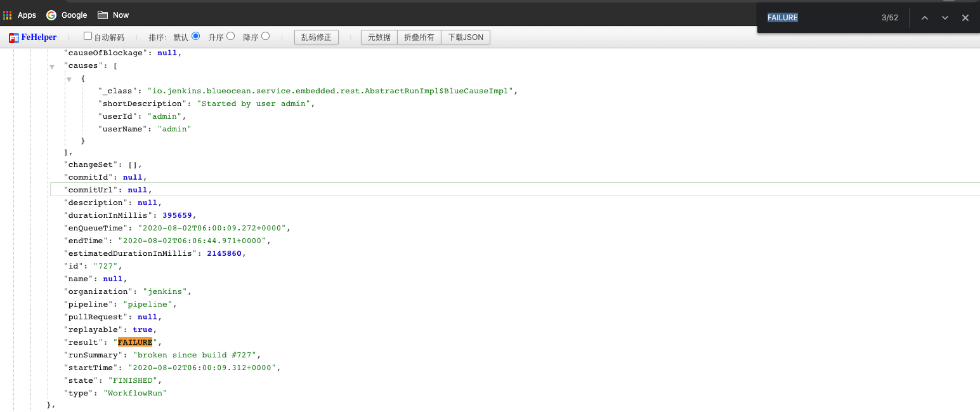Open the Google bookmark
980x412 pixels.
tap(67, 15)
